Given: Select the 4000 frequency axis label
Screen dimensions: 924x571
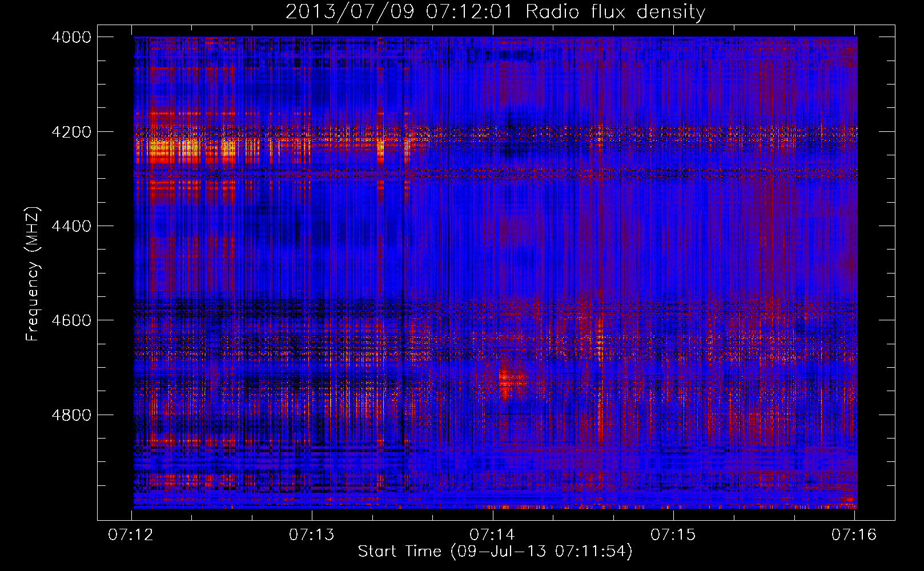Looking at the screenshot, I should click(71, 37).
